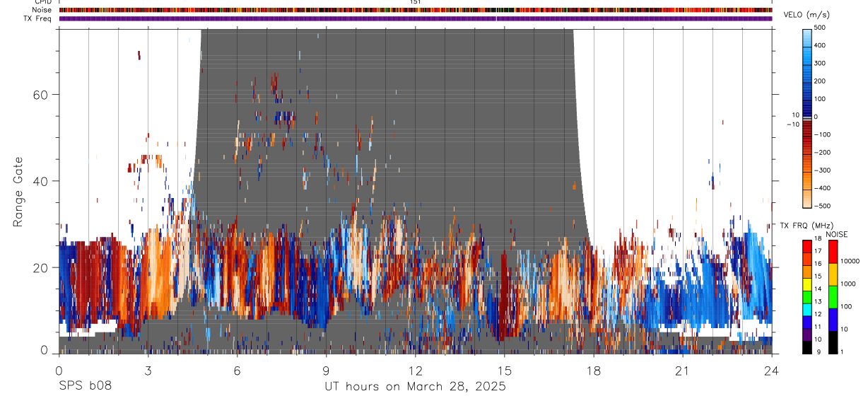Click the '6' hour tick on x-axis
This screenshot has width=868, height=401.
point(237,370)
